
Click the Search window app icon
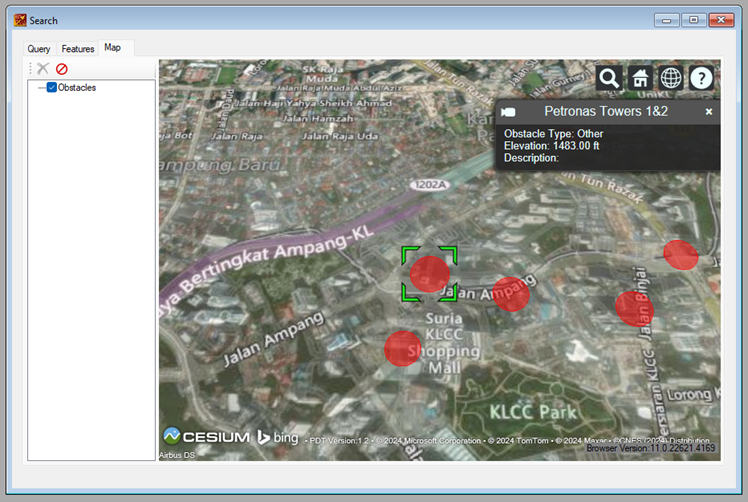coord(20,20)
